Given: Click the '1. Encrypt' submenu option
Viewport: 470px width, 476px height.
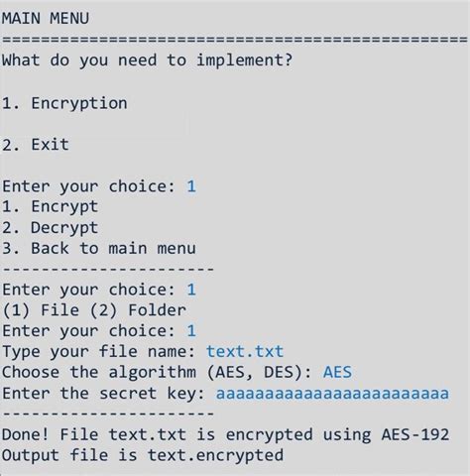Looking at the screenshot, I should click(x=51, y=207).
